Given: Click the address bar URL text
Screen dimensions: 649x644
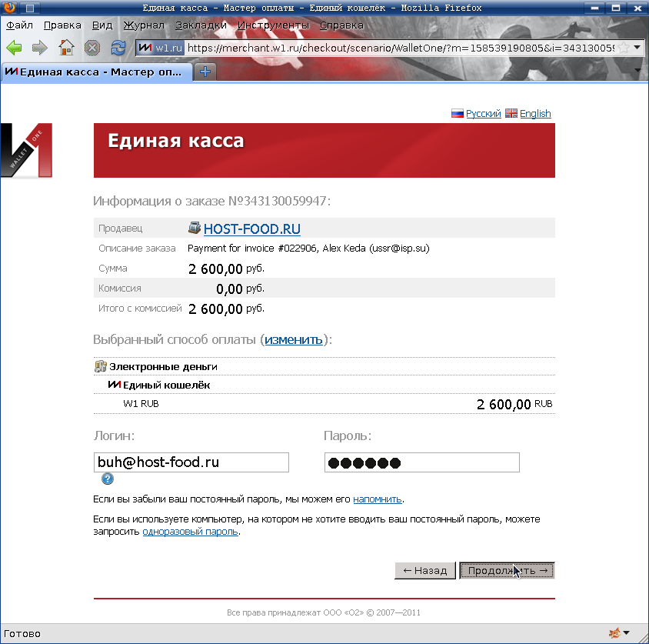Looking at the screenshot, I should (x=401, y=48).
